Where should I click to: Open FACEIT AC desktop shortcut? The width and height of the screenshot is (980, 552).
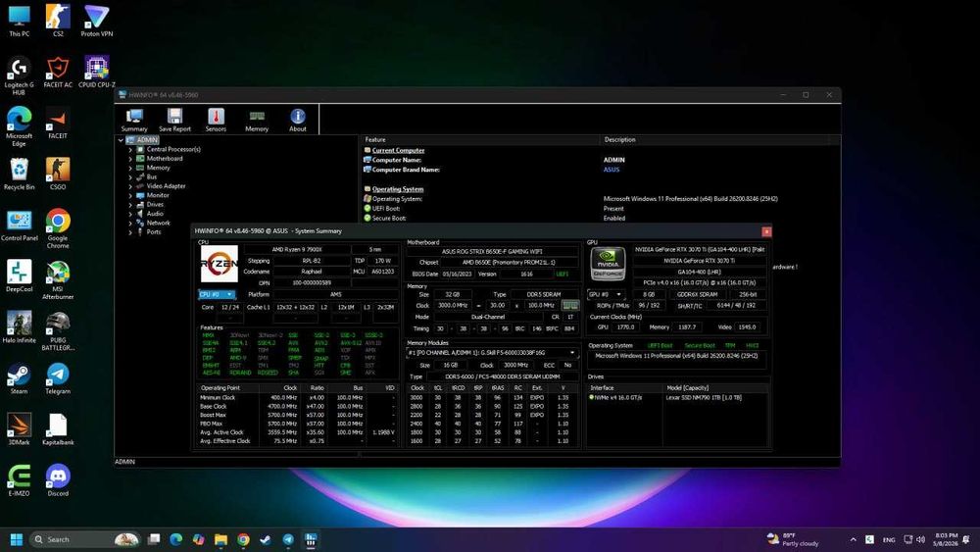click(x=58, y=72)
